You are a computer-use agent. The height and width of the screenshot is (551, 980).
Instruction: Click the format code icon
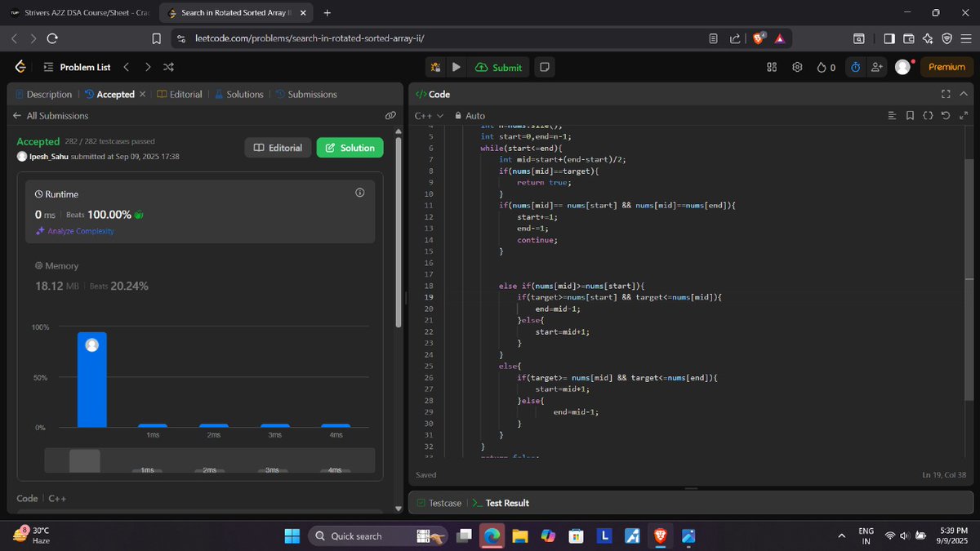coord(892,116)
